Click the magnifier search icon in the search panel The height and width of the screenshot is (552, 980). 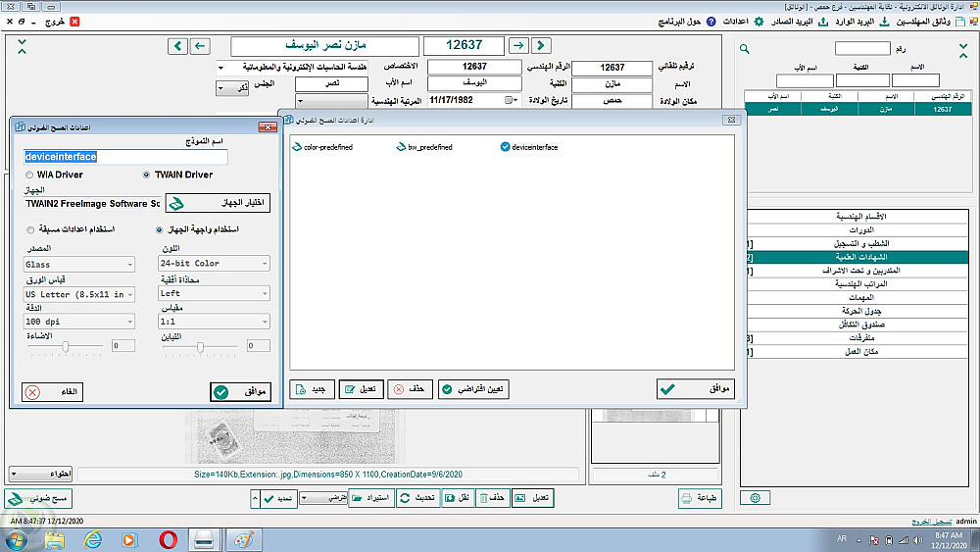745,49
